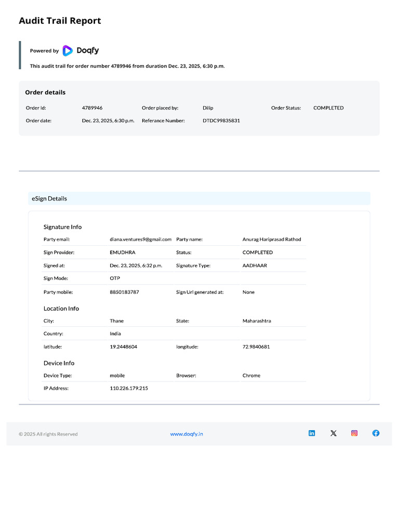399x532 pixels.
Task: Select the eSign Details section header
Action: tap(199, 198)
